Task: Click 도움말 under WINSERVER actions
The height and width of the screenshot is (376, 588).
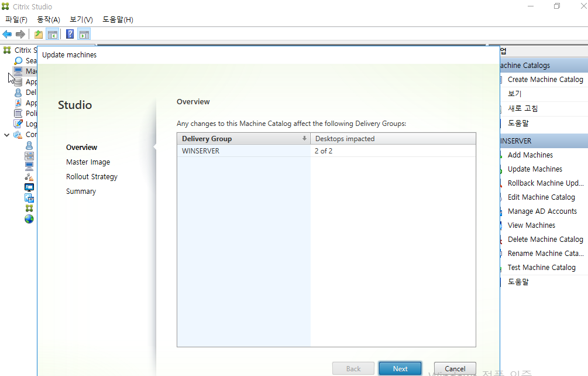Action: click(x=518, y=282)
